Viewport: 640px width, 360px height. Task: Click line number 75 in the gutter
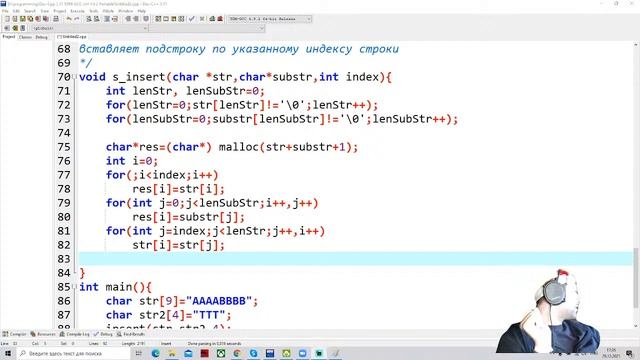pyautogui.click(x=64, y=147)
